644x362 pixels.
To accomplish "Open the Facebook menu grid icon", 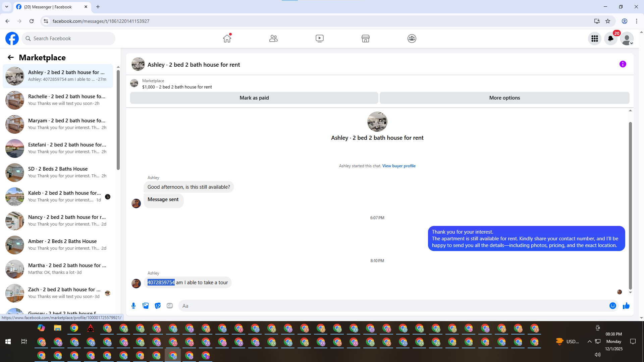I will tap(595, 39).
